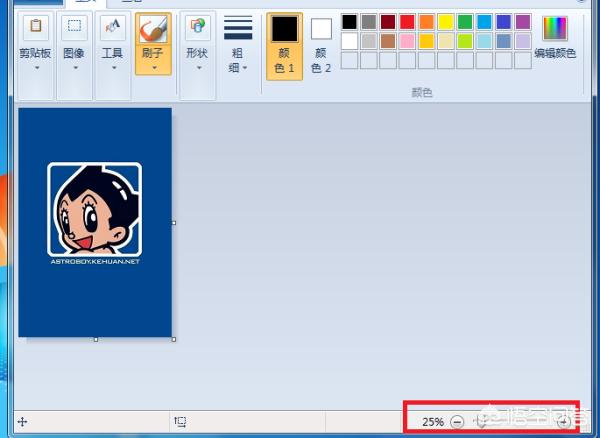Pick the light yellow color swatch
Viewport: 600px width, 438px height.
(445, 41)
